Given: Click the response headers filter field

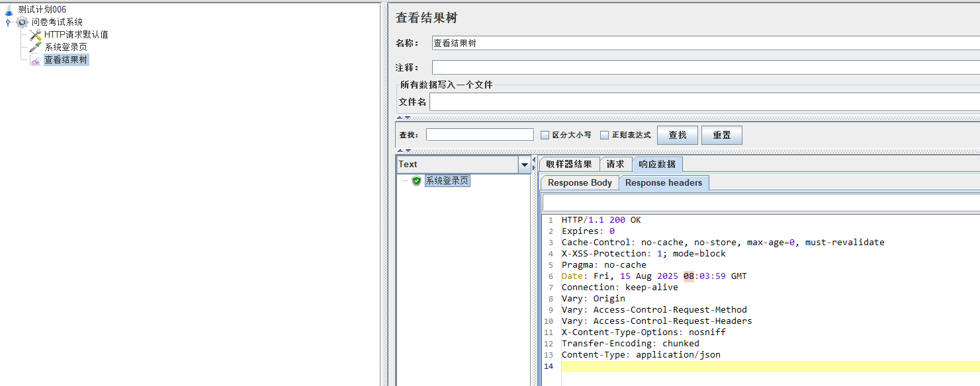Looking at the screenshot, I should 760,202.
